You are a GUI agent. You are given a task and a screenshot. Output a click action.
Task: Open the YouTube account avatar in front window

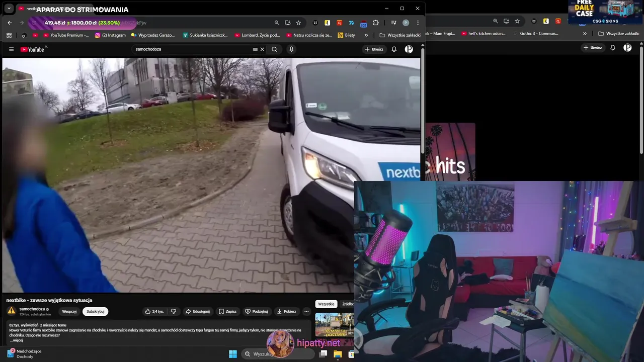pos(409,49)
